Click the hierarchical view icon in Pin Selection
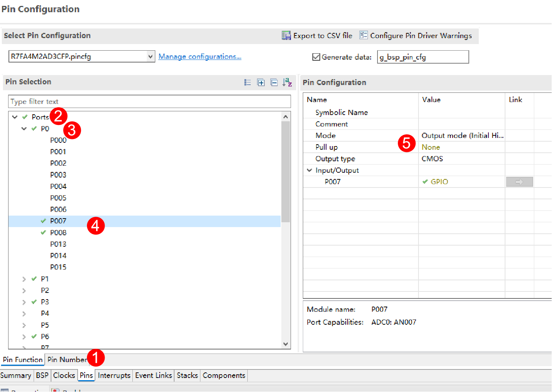Viewport: 552px width, 392px height. tap(248, 82)
